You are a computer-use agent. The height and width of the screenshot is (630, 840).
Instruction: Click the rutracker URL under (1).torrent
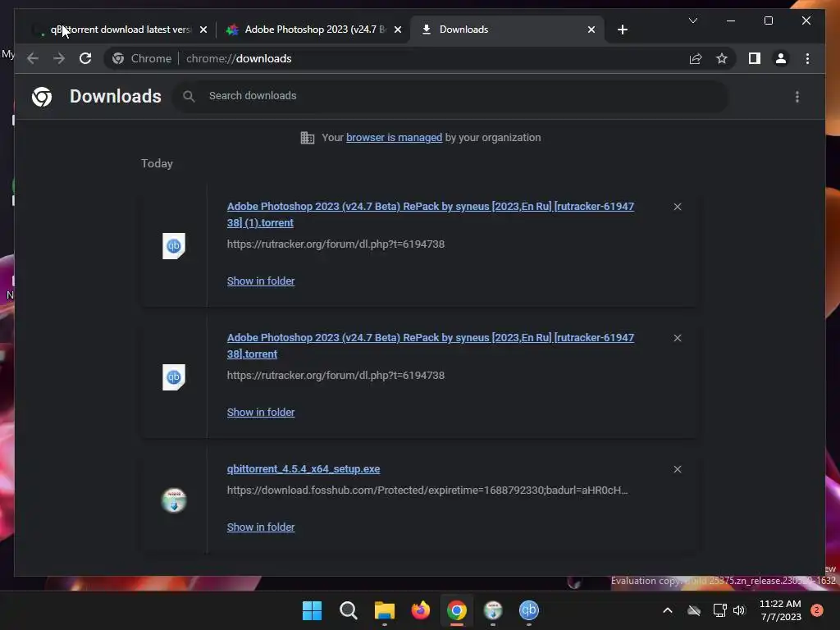[x=336, y=244]
